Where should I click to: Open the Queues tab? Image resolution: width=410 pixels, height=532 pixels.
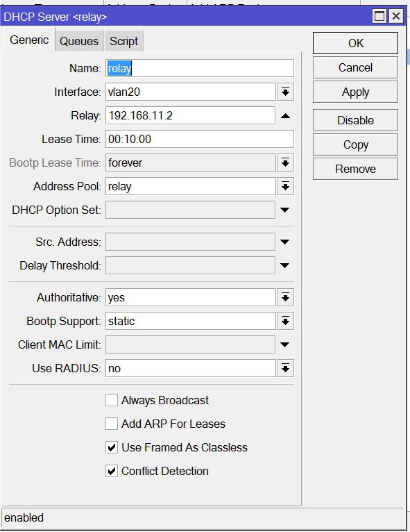(79, 41)
